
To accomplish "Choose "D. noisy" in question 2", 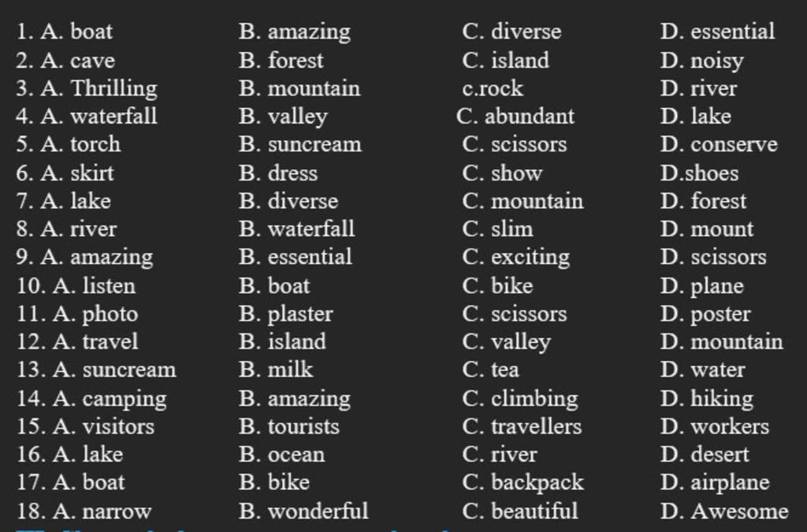I will coord(701,60).
